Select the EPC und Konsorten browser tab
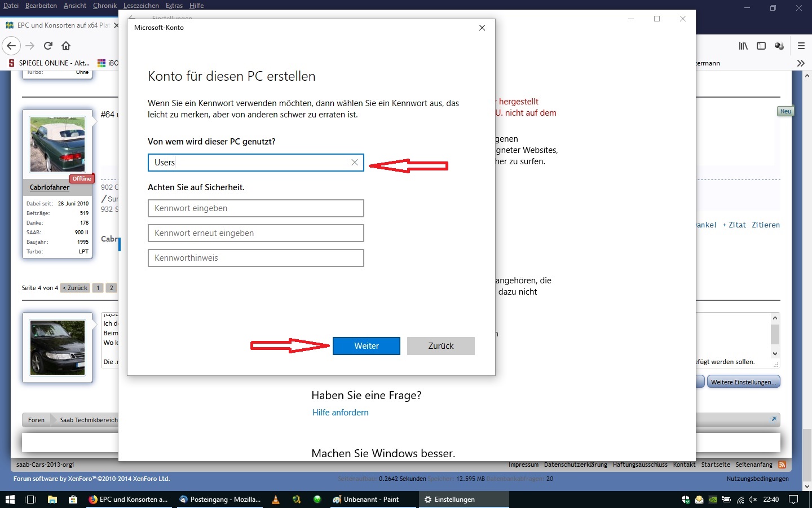Viewport: 812px width, 508px height. tap(59, 25)
